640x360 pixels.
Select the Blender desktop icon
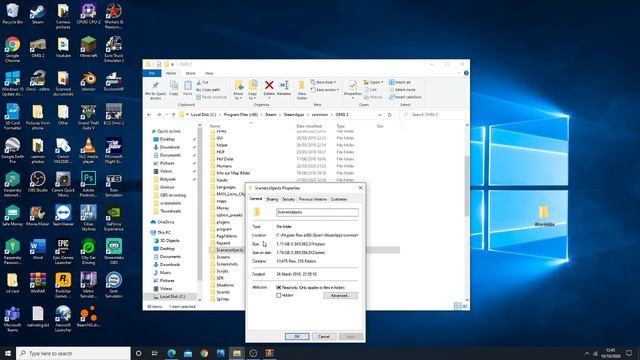[88, 81]
